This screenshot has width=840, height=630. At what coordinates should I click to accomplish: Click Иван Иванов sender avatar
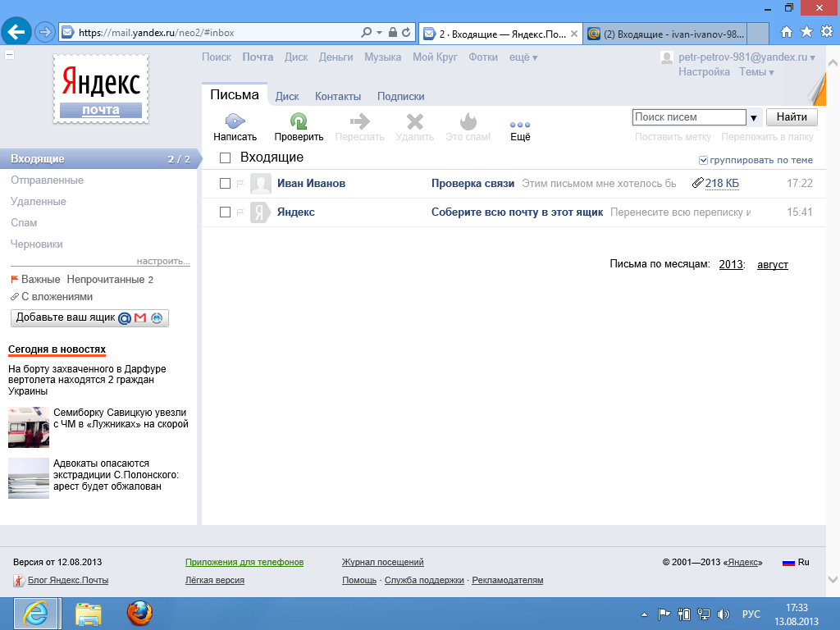(x=260, y=184)
